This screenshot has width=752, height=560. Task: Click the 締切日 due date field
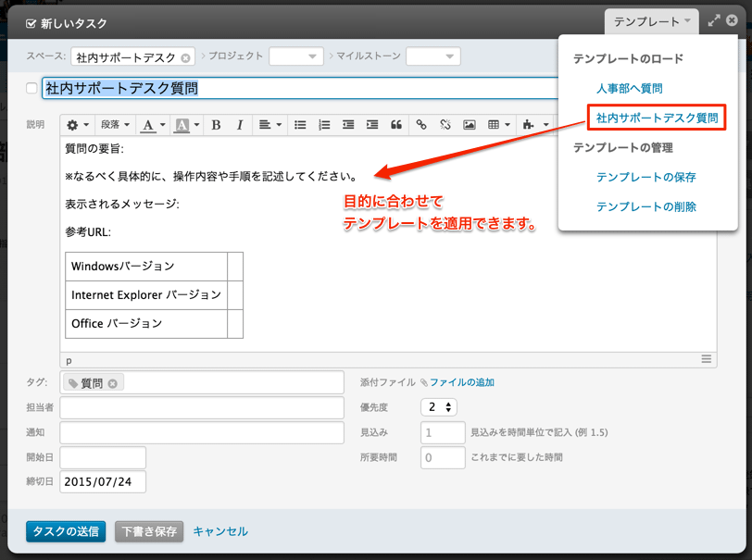coord(103,482)
